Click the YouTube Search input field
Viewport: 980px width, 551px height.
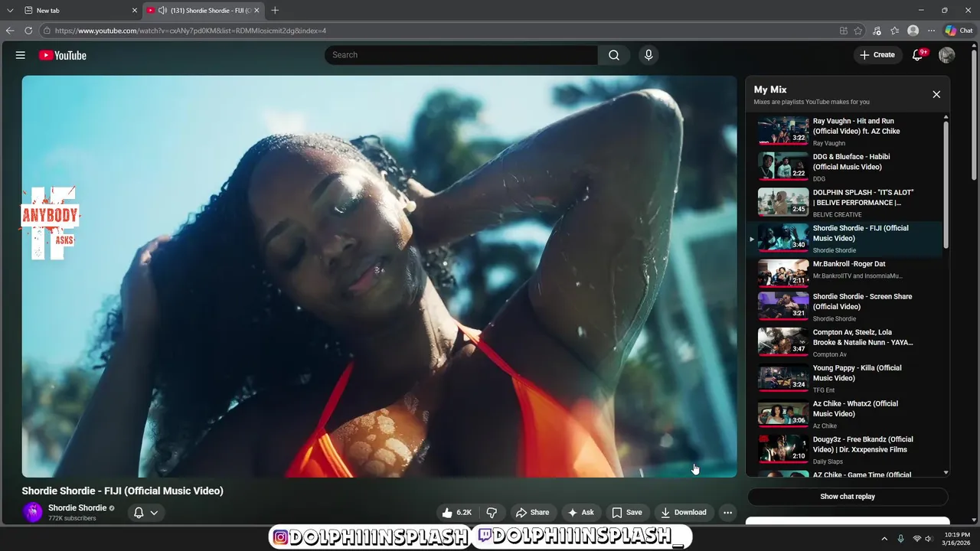462,55
